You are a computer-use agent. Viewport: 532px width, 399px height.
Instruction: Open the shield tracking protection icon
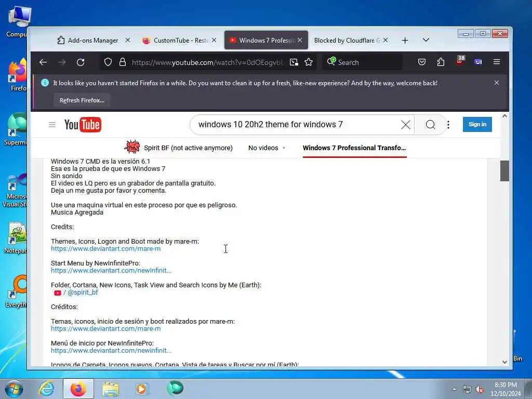pyautogui.click(x=108, y=62)
